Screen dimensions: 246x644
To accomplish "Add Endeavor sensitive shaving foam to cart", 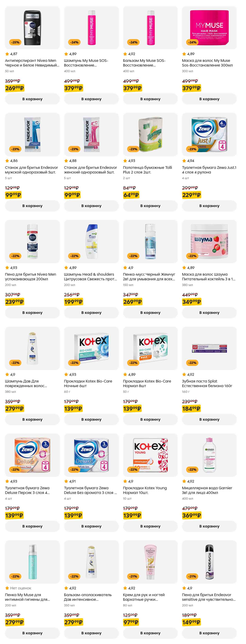I will click(x=209, y=633).
